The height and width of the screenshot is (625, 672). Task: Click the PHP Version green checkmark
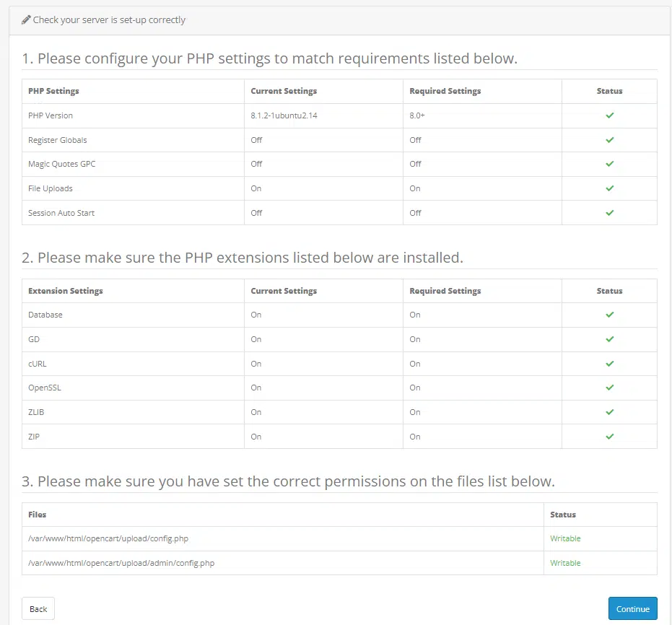coord(609,115)
